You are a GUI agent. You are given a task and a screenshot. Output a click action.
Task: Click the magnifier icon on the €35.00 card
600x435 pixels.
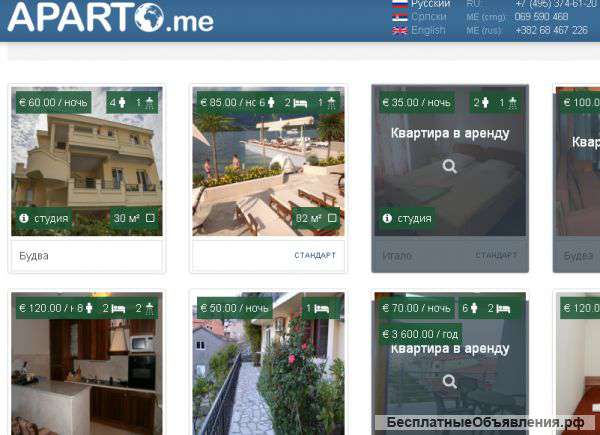point(450,166)
